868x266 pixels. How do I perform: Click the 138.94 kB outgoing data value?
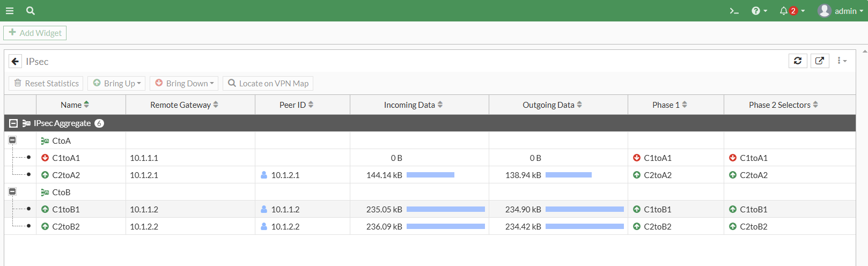pyautogui.click(x=523, y=175)
